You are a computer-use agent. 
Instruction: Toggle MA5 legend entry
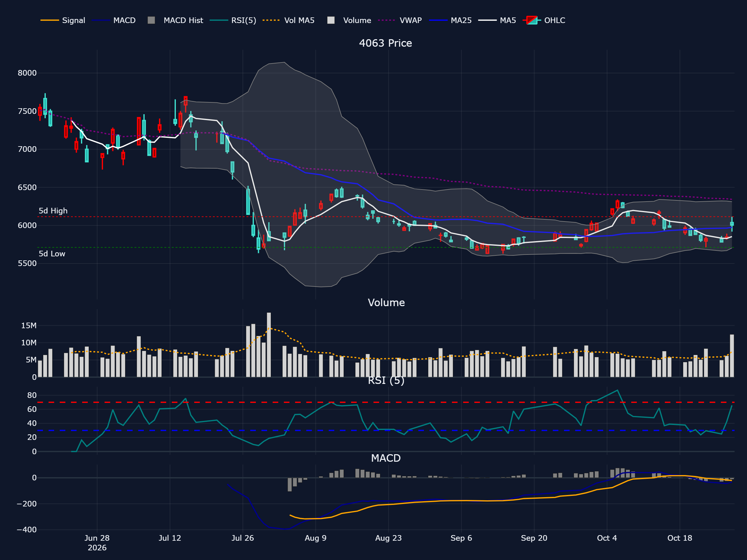tap(497, 20)
